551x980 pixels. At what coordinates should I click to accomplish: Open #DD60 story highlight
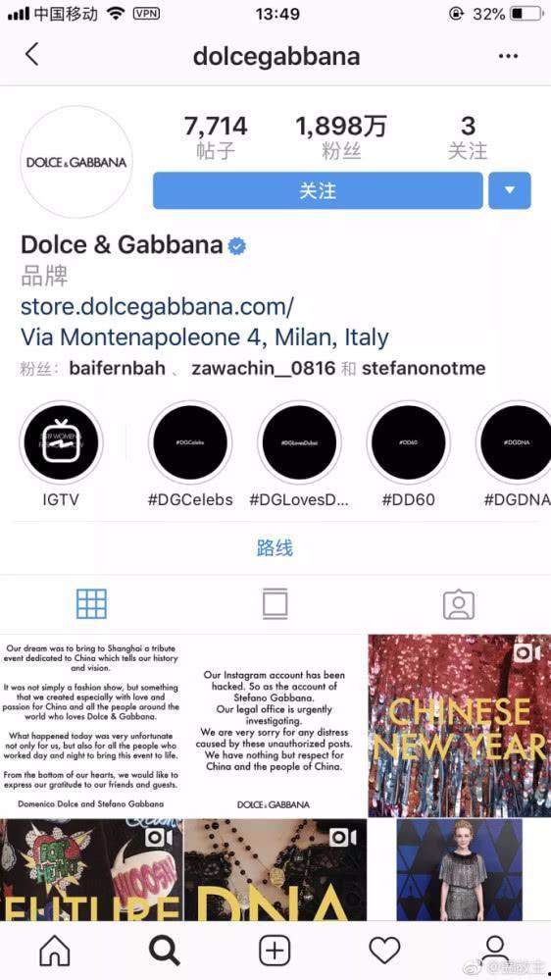point(408,442)
